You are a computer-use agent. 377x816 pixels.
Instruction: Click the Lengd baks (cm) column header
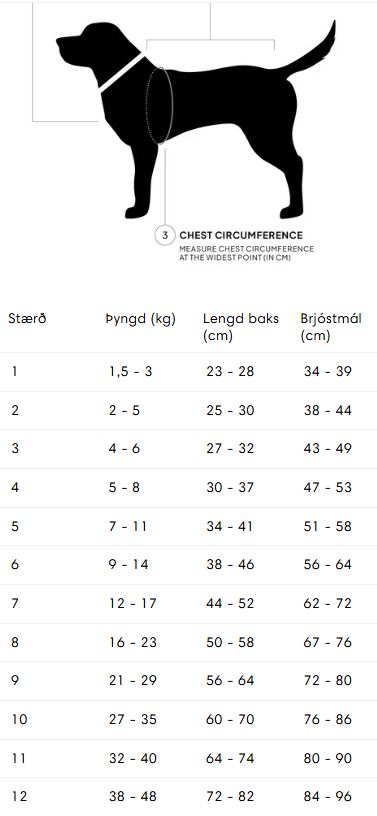pyautogui.click(x=241, y=327)
